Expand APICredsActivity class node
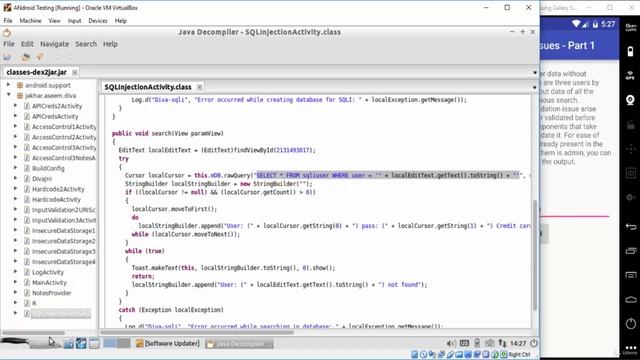This screenshot has width=640, height=360. coord(16,116)
